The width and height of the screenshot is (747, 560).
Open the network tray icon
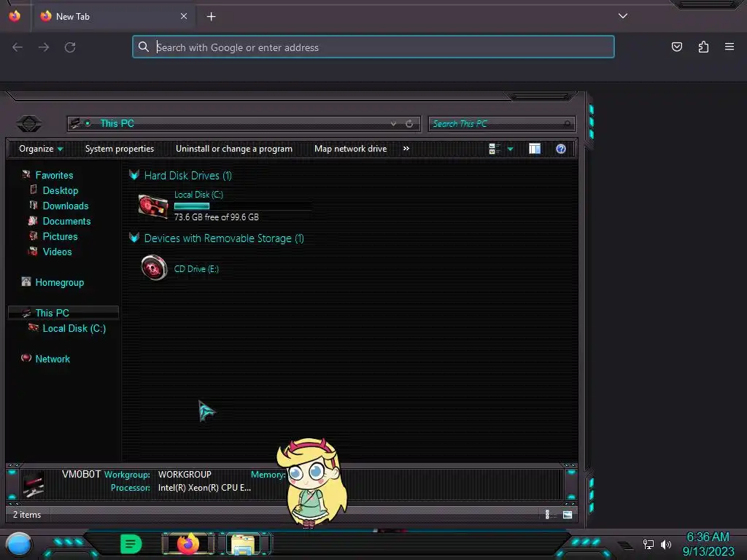pyautogui.click(x=648, y=544)
